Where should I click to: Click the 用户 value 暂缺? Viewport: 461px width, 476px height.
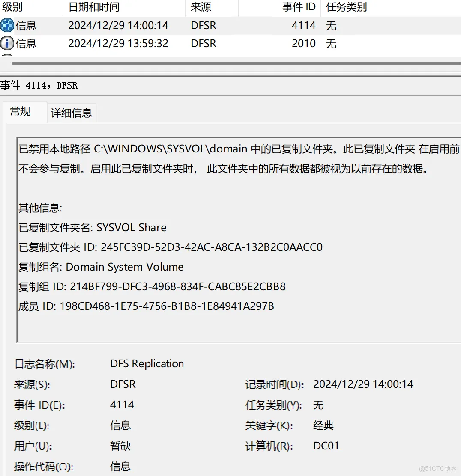point(120,446)
